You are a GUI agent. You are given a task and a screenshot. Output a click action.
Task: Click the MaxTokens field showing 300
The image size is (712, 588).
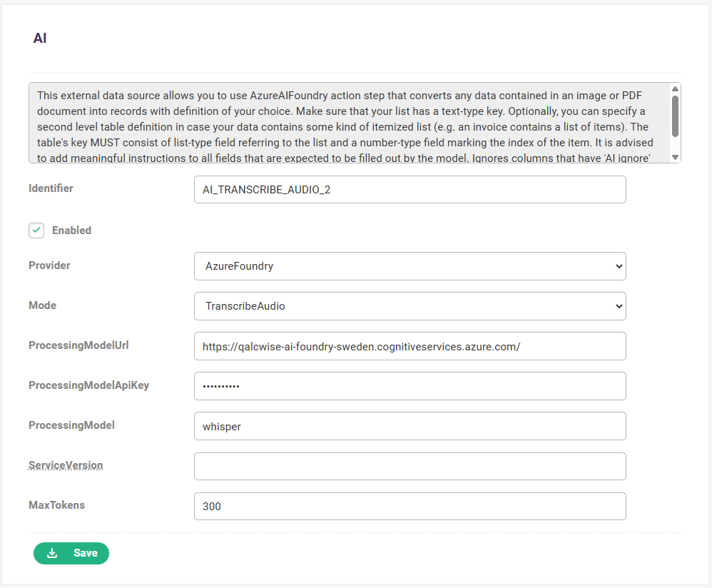click(x=410, y=506)
